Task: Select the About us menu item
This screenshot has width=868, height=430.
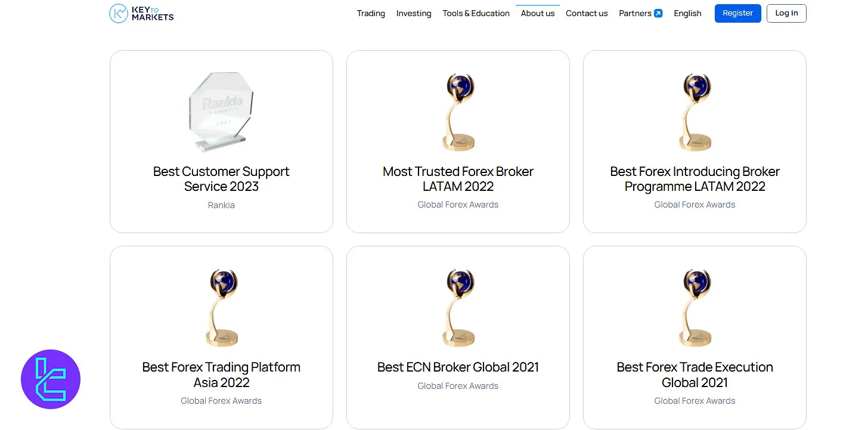Action: coord(538,14)
